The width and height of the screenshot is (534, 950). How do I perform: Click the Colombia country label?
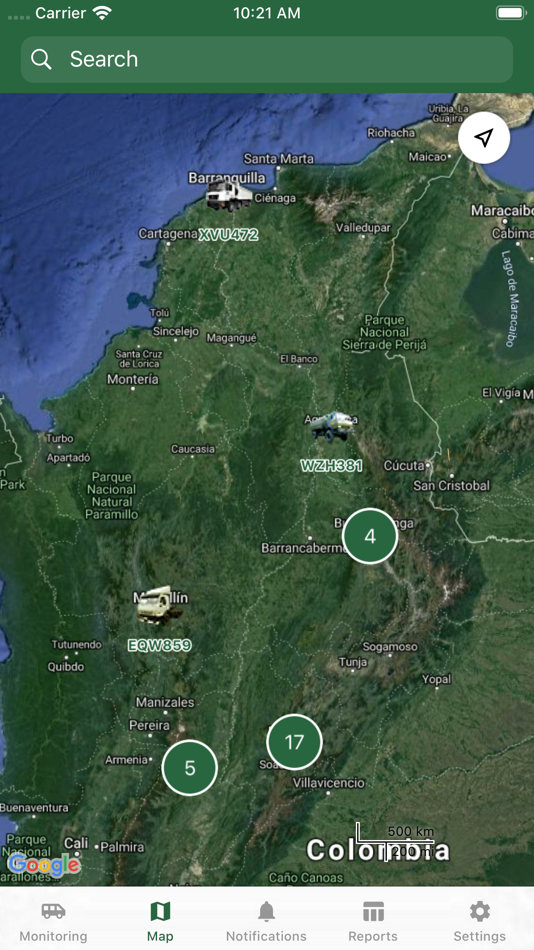coord(378,850)
